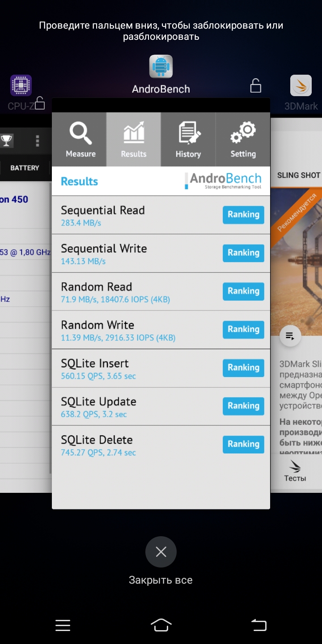322x644 pixels.
Task: Open Ranking for Sequential Write
Action: pos(243,253)
